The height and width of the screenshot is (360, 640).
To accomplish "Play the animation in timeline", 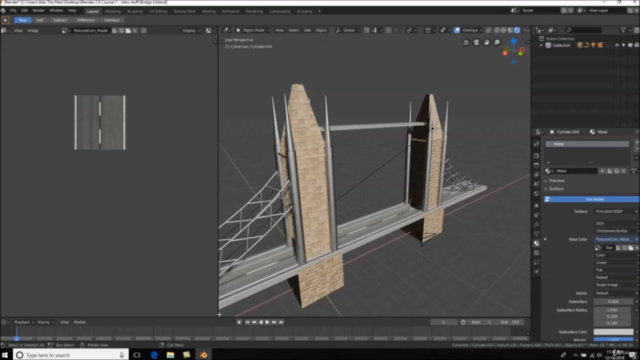I will [x=267, y=322].
